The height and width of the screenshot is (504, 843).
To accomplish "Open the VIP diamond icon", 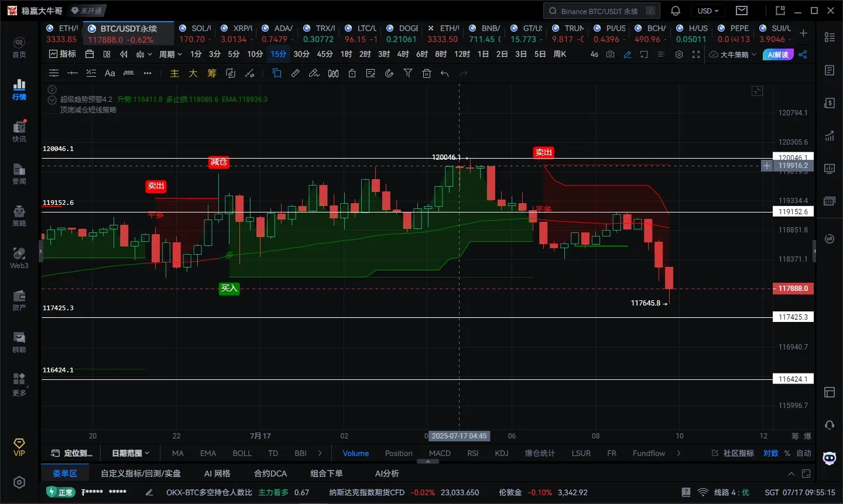I will (19, 447).
